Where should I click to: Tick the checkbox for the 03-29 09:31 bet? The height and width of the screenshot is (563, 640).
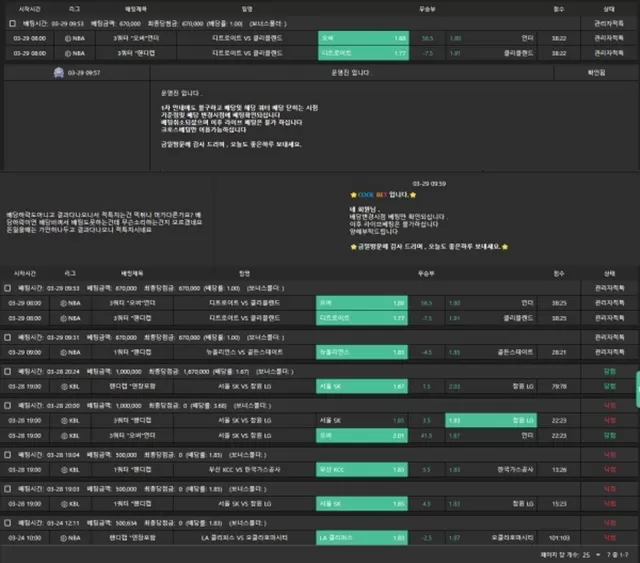click(8, 337)
